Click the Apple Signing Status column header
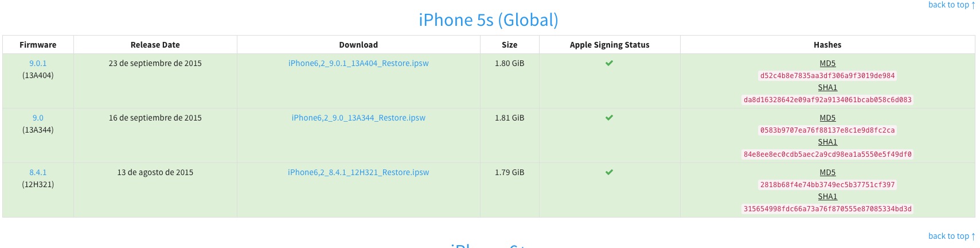 pyautogui.click(x=610, y=45)
